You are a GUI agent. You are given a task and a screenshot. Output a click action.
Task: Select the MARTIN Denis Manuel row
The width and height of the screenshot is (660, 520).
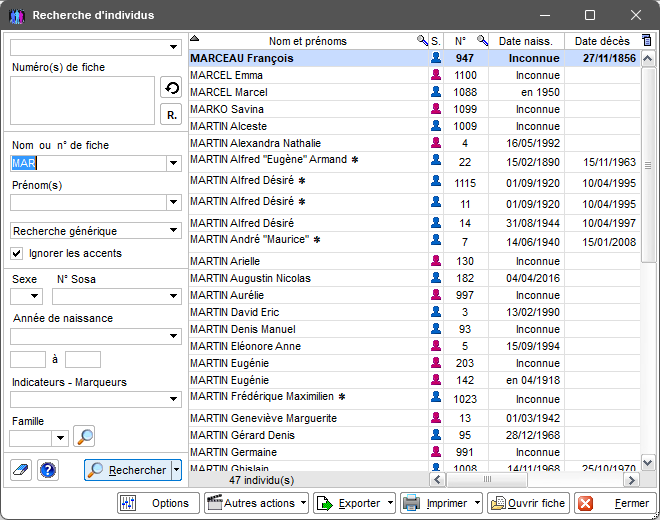click(415, 329)
